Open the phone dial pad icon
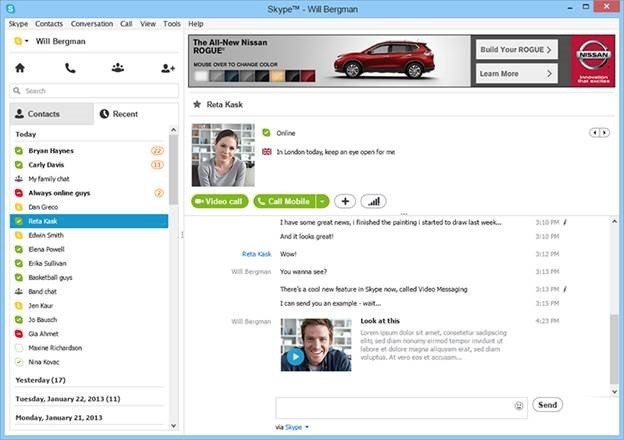Viewport: 624px width, 440px height. coord(70,68)
